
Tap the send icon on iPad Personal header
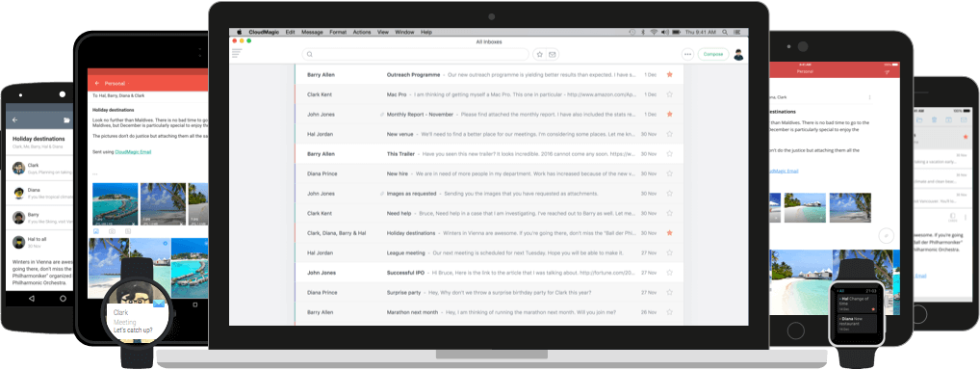pos(887,72)
